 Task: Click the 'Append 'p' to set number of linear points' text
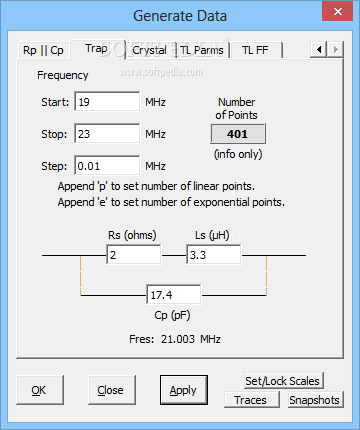point(156,186)
